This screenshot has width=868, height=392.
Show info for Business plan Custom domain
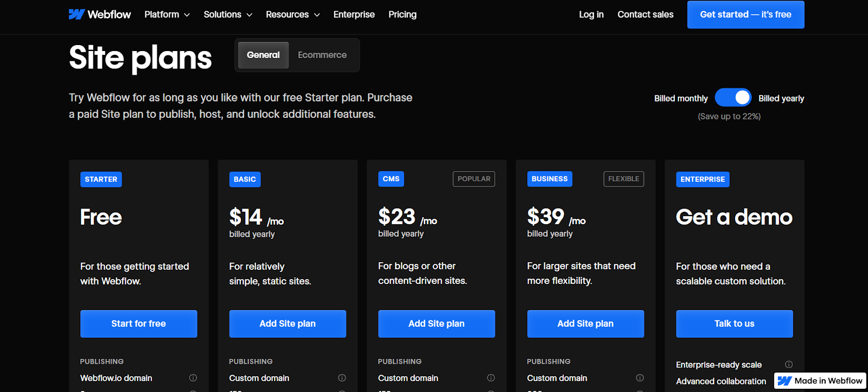[640, 378]
